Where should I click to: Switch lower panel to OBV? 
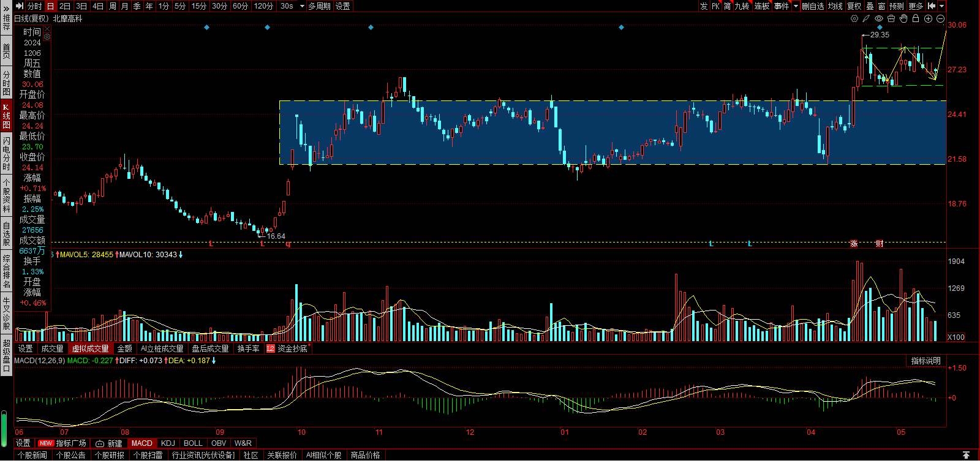[219, 443]
